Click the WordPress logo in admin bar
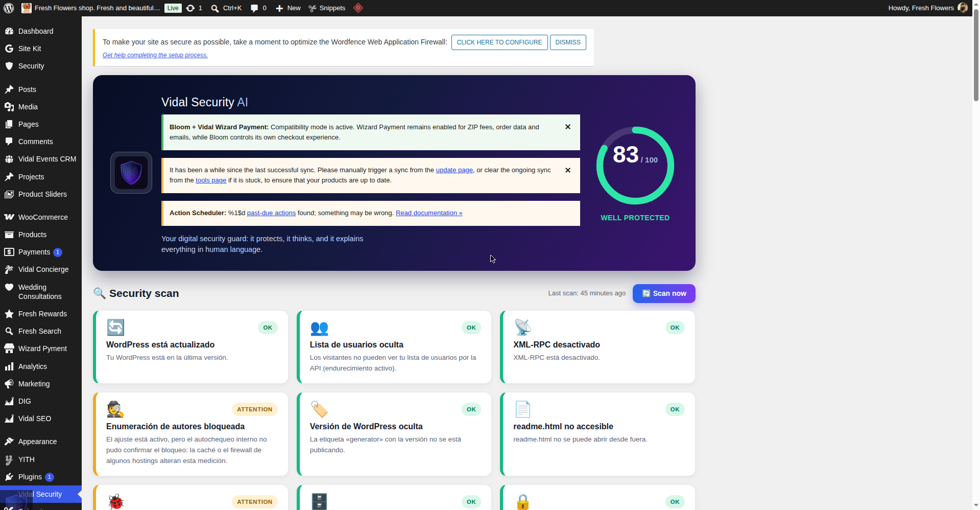Image resolution: width=980 pixels, height=510 pixels. point(9,8)
